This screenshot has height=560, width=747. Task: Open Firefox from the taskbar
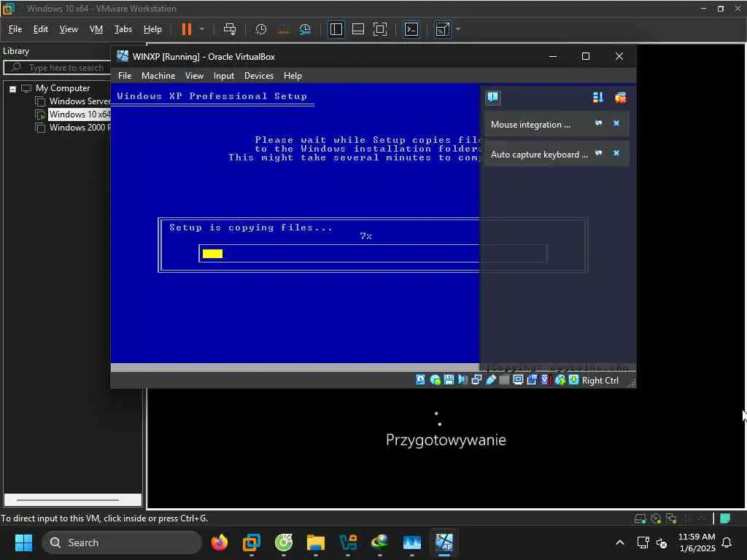[x=219, y=542]
